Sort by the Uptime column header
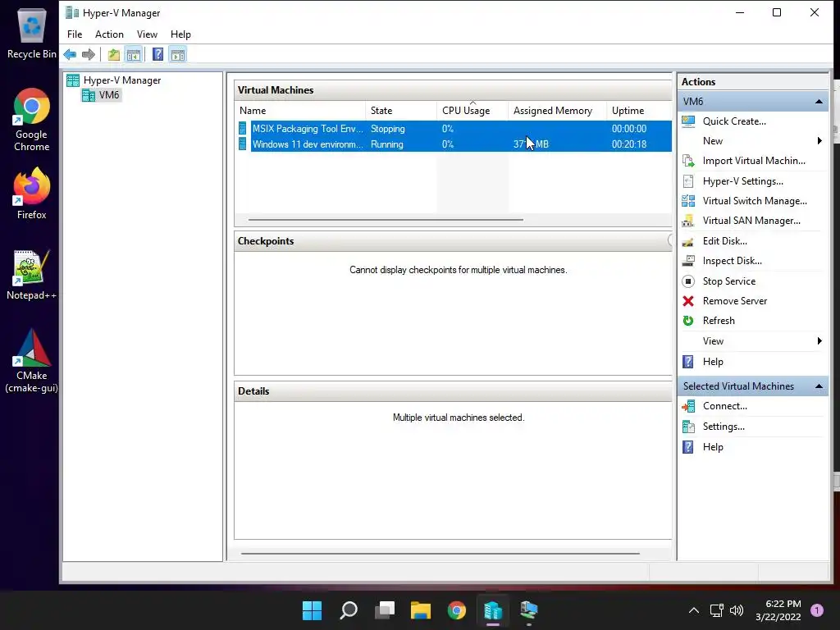 tap(639, 111)
